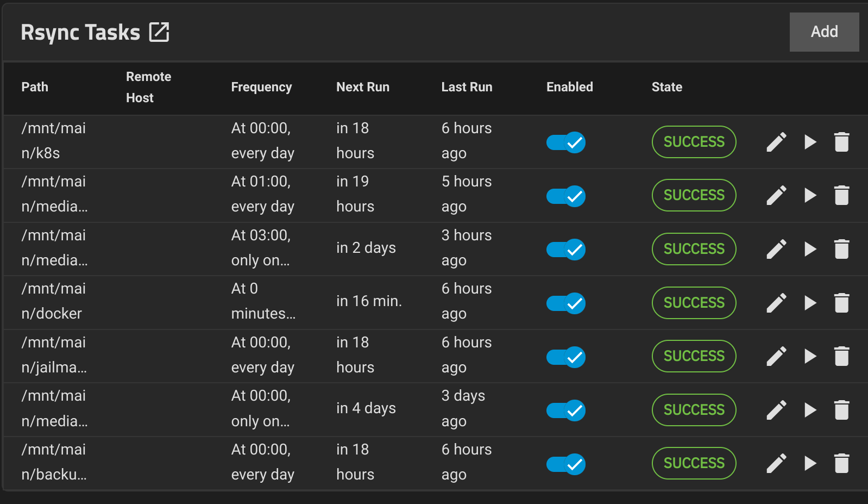Toggle Enabled for the backu… task

pos(566,464)
